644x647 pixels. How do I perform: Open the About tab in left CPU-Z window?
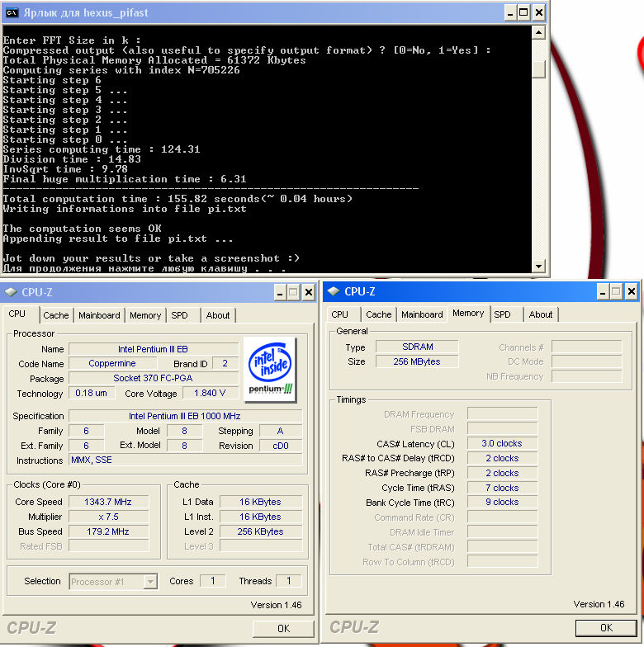(x=218, y=315)
